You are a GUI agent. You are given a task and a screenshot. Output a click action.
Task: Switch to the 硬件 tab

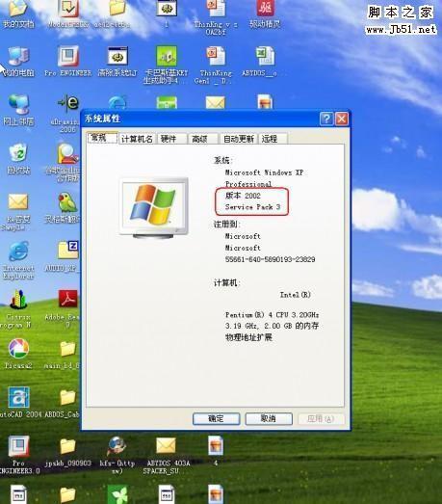pos(171,139)
